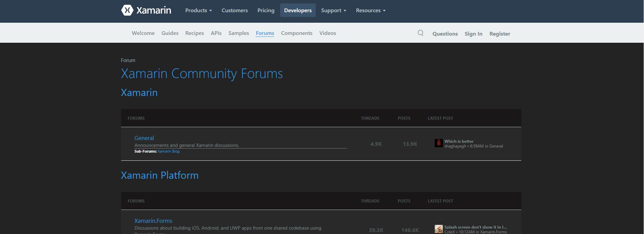Open the Samples tab
Image resolution: width=644 pixels, height=234 pixels.
[x=239, y=33]
